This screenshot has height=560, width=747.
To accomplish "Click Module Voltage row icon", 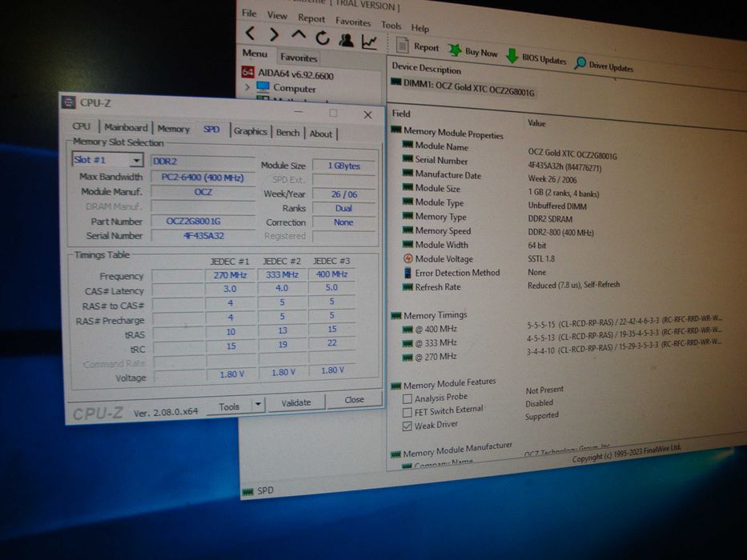I will point(408,258).
